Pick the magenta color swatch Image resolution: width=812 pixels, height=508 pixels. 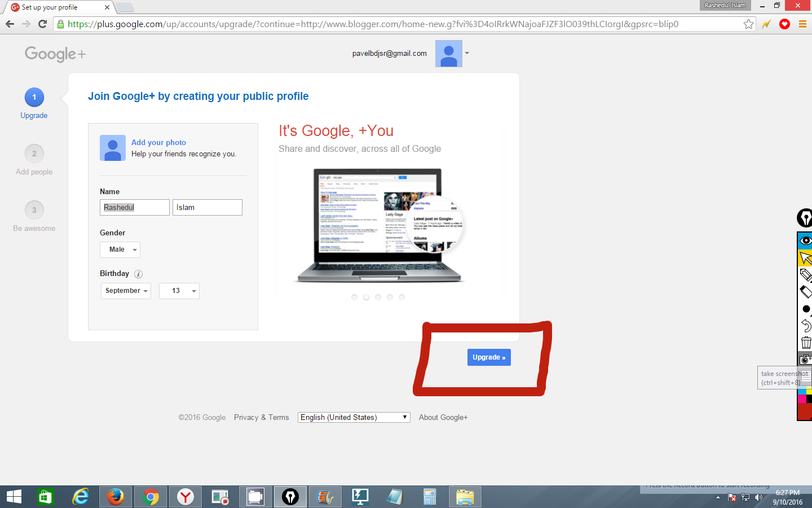tap(802, 398)
